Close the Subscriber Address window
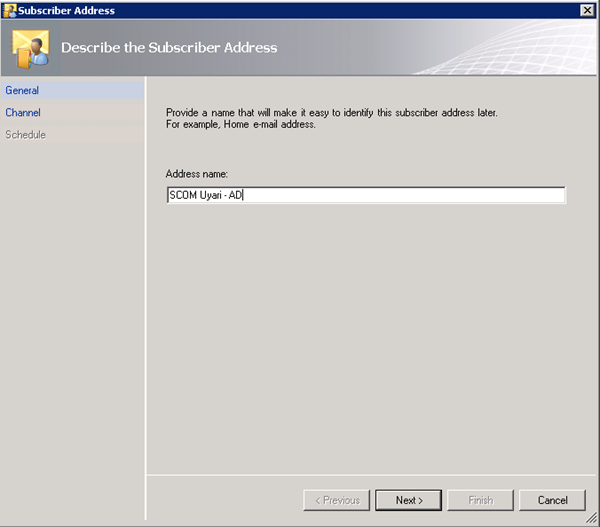The image size is (600, 527). (587, 10)
